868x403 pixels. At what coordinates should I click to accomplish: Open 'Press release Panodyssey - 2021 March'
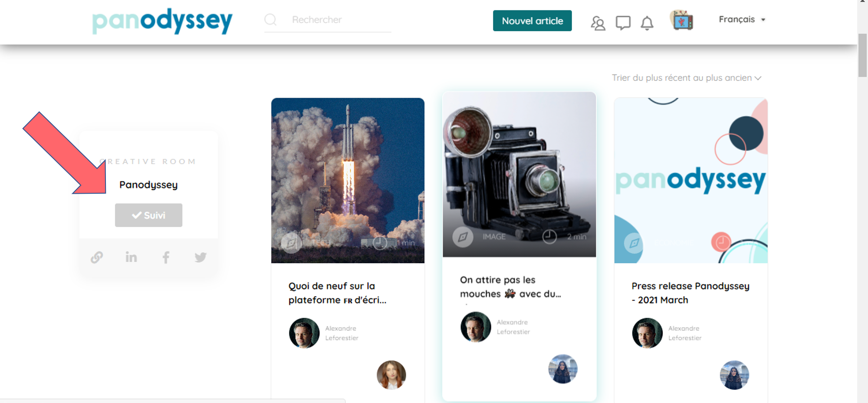[x=690, y=293]
